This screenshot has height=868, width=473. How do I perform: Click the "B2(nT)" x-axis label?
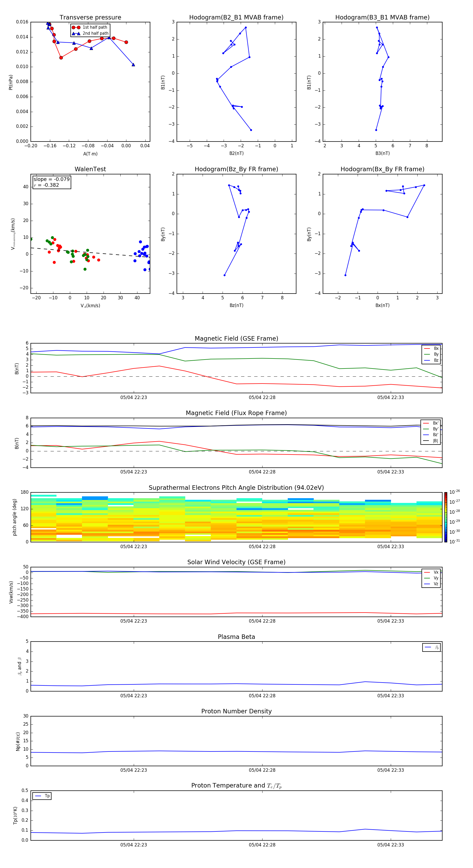pos(236,153)
